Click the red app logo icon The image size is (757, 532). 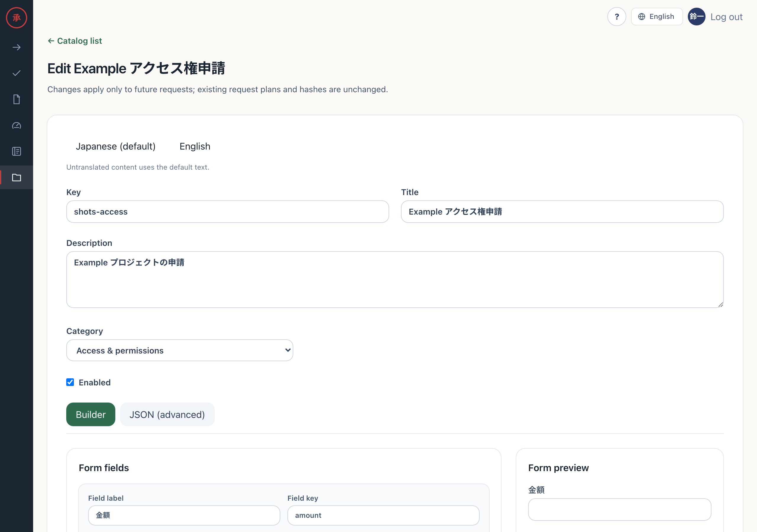17,17
